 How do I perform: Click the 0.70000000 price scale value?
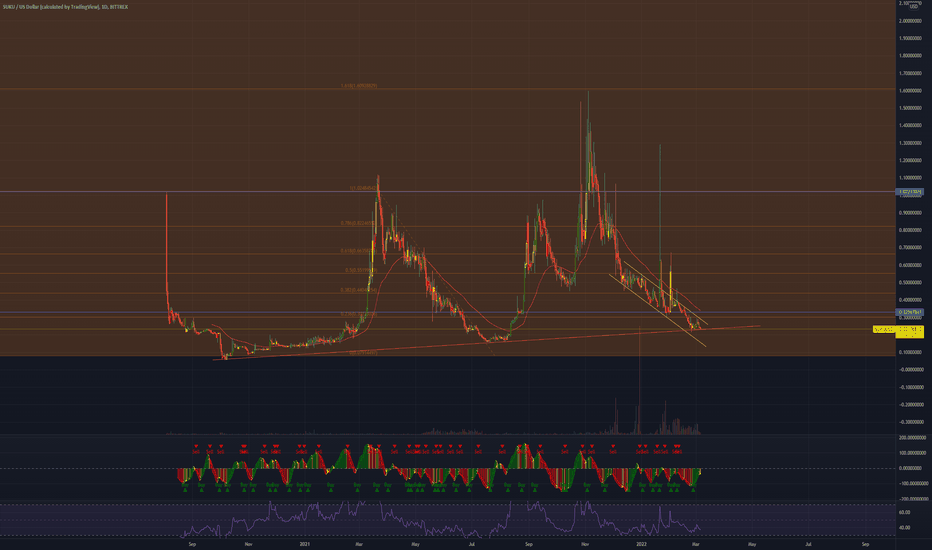point(911,247)
